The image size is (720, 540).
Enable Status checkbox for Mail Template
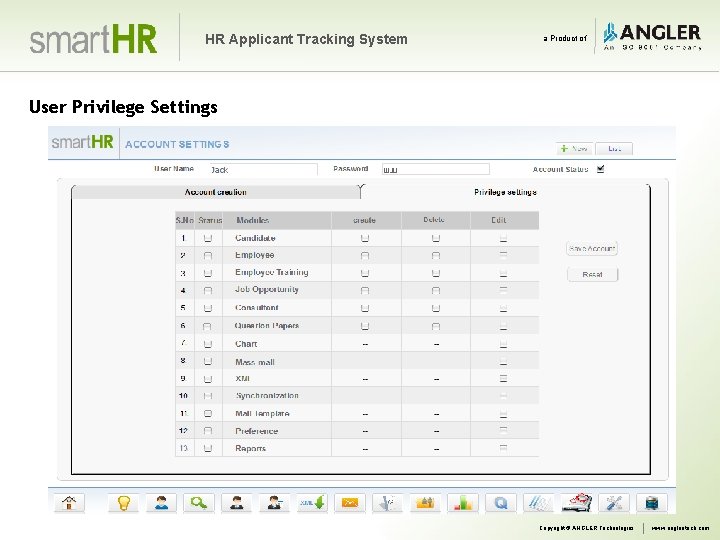pyautogui.click(x=208, y=413)
